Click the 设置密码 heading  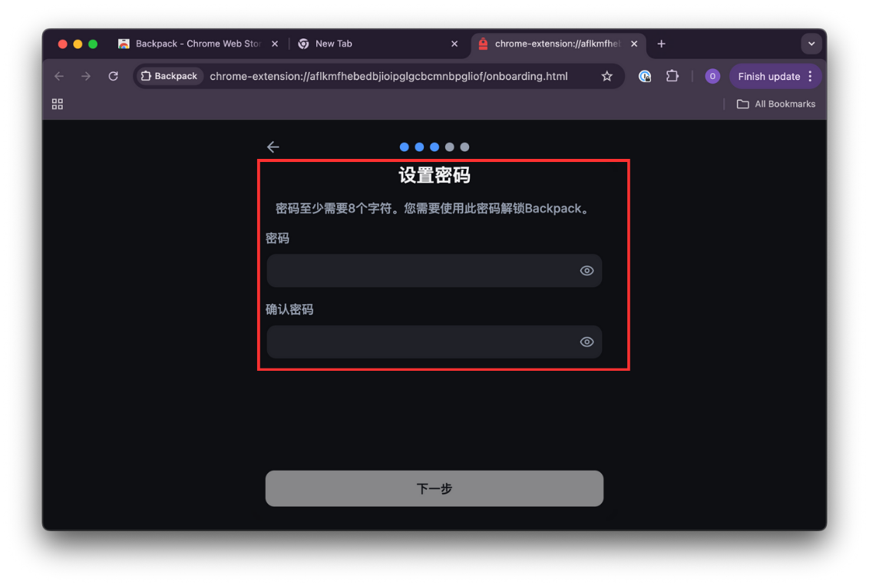(x=434, y=176)
